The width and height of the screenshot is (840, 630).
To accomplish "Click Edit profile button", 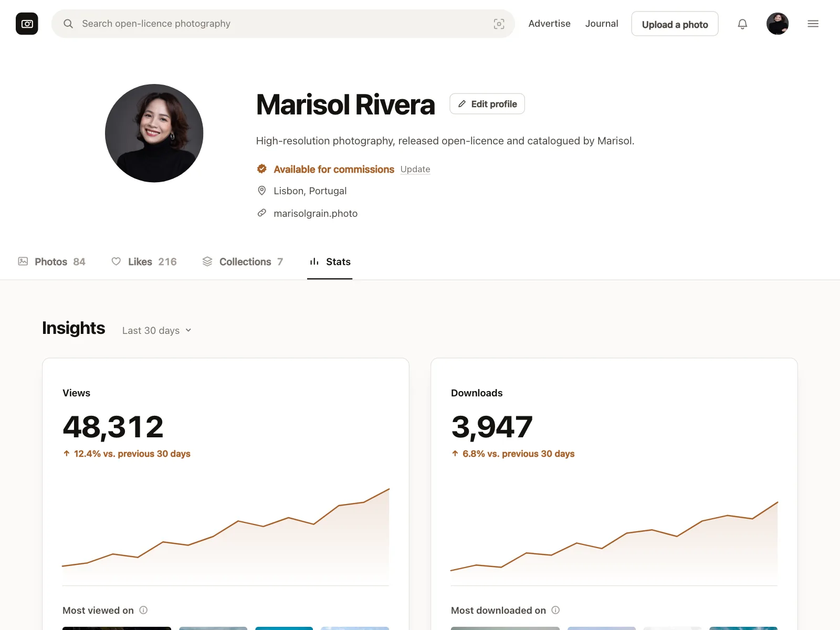I will click(x=487, y=104).
